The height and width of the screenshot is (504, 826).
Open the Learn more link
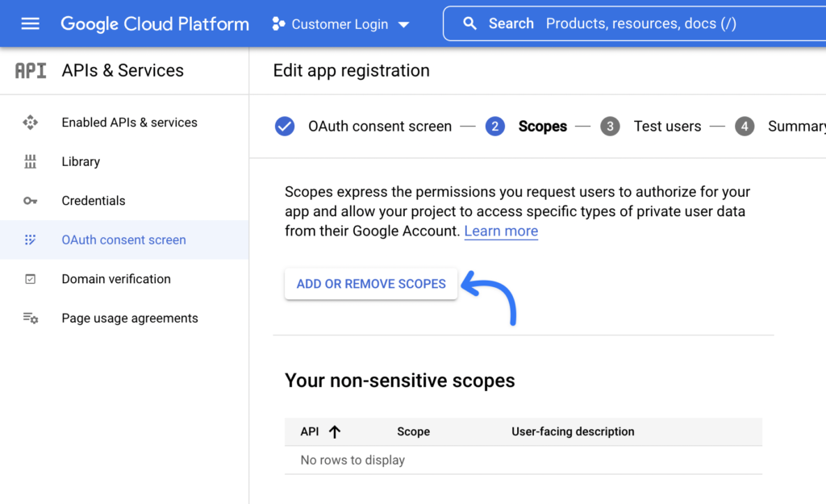tap(501, 231)
